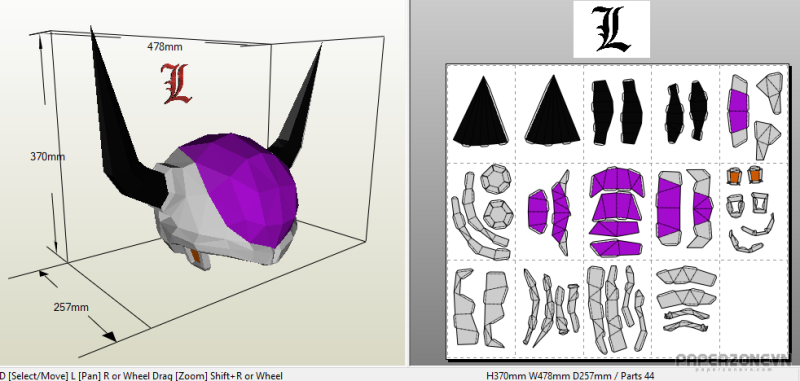Select the tall purple triangulated pattern piece
This screenshot has width=800, height=381.
(x=560, y=212)
